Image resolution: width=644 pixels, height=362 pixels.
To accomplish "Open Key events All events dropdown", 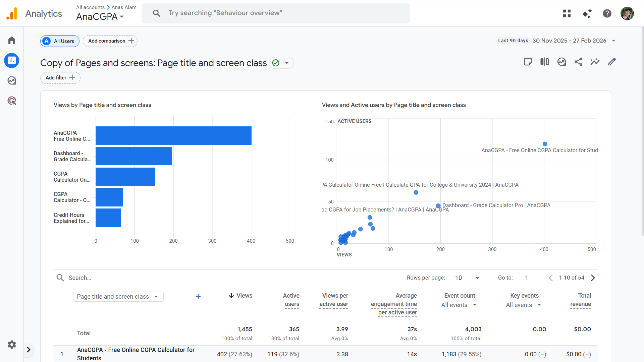I will [524, 305].
